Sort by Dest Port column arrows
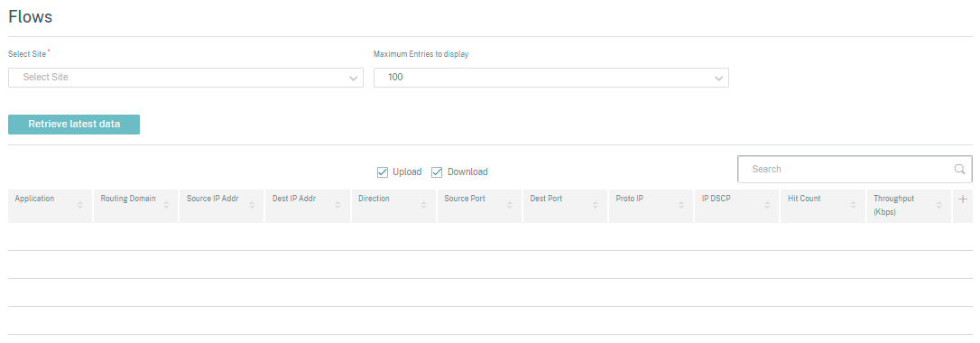Screen dimensions: 980x343 [x=596, y=205]
